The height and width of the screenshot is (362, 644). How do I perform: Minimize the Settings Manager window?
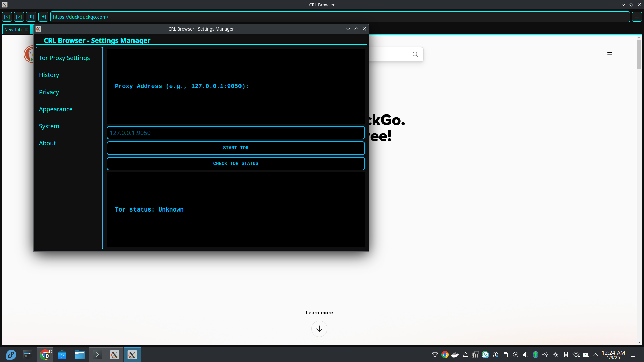click(x=348, y=29)
